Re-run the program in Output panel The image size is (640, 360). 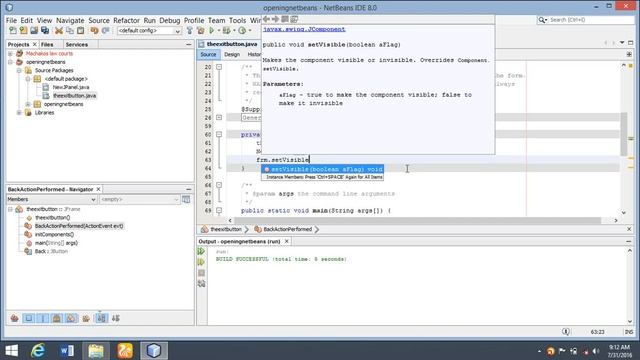[x=201, y=251]
